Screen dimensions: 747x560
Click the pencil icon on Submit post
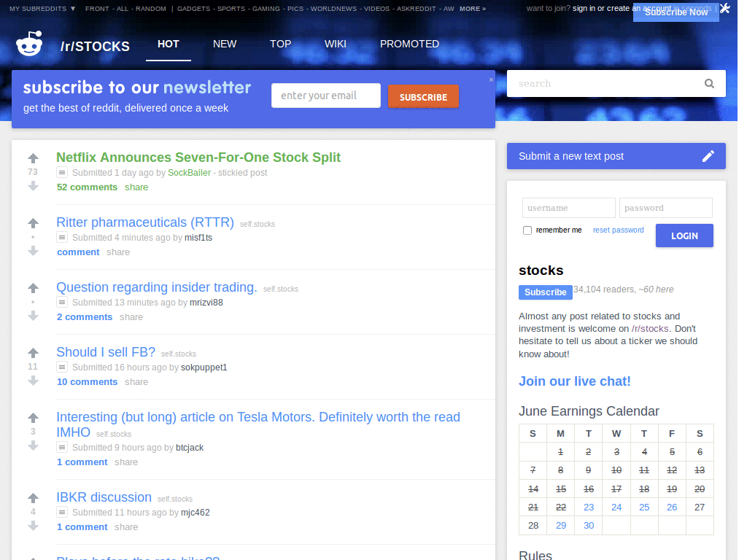point(708,156)
